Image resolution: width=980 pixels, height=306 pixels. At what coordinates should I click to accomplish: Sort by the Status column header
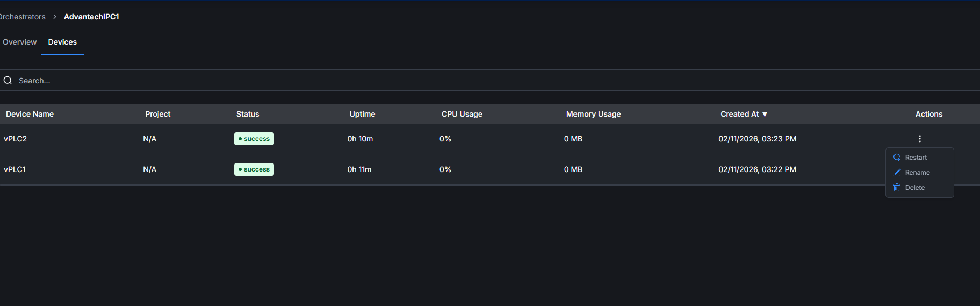point(248,114)
